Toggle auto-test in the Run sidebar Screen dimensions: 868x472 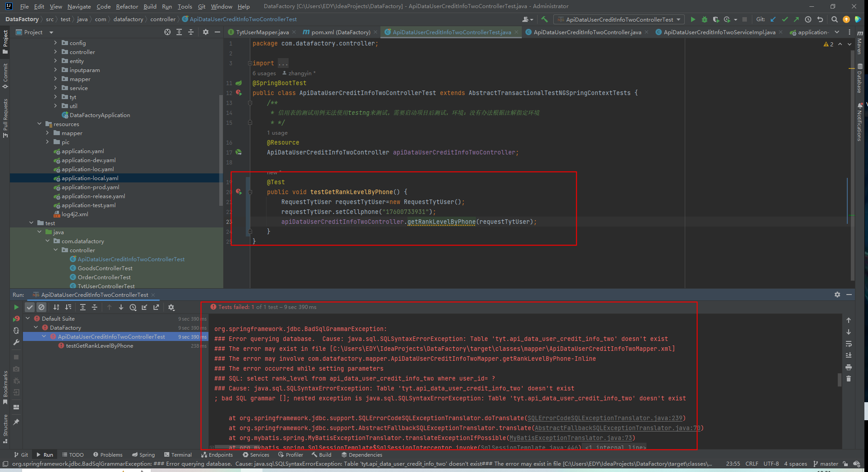click(16, 331)
